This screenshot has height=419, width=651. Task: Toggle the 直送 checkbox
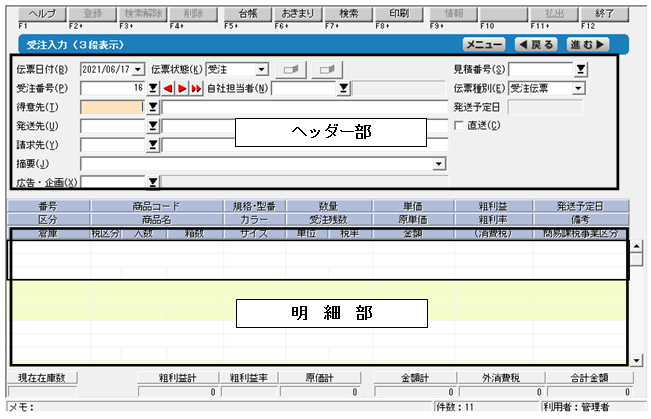point(459,125)
